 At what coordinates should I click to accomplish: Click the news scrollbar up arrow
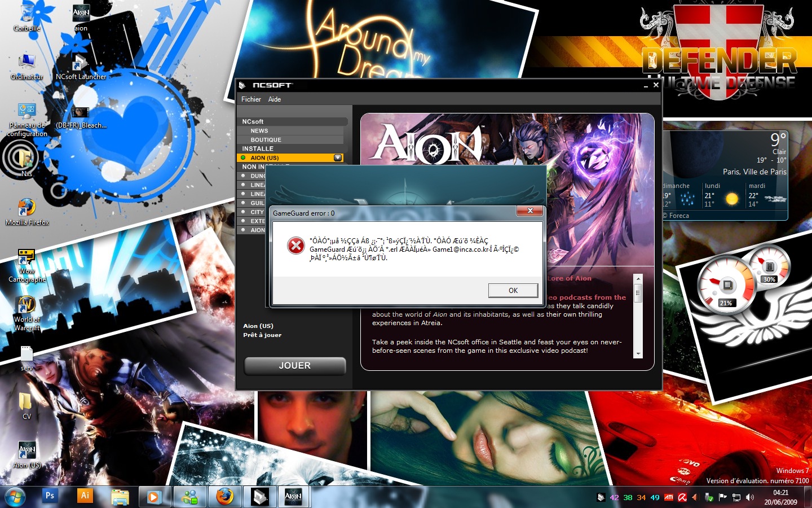(638, 278)
